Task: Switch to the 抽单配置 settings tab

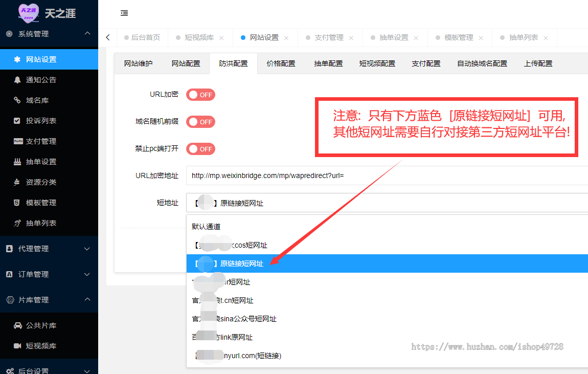Action: (x=328, y=63)
